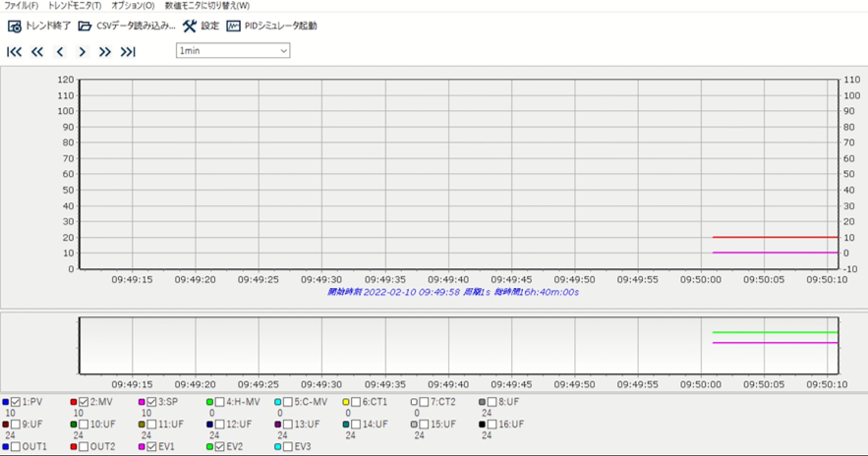Jump to the first trend page
The height and width of the screenshot is (456, 868).
tap(15, 52)
